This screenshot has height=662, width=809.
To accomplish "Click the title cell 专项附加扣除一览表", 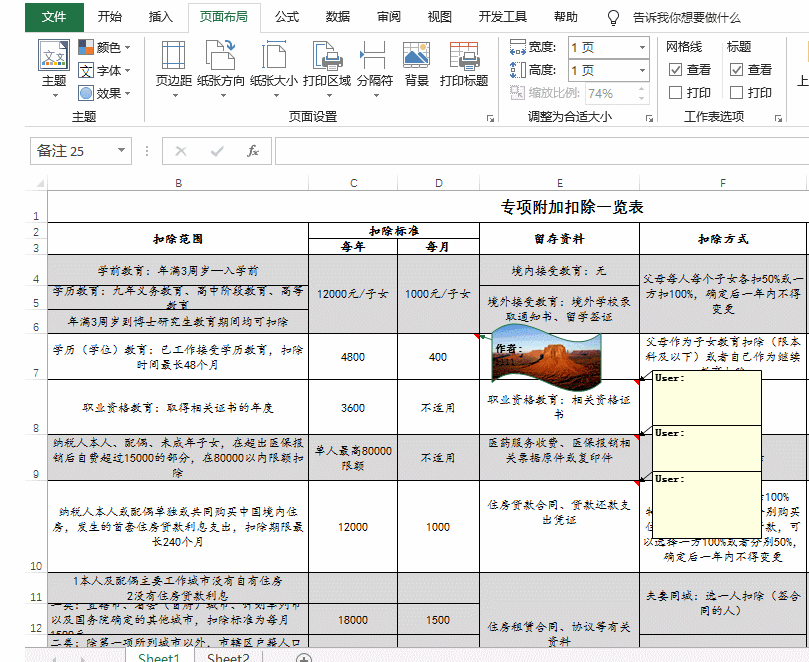I will coord(572,207).
